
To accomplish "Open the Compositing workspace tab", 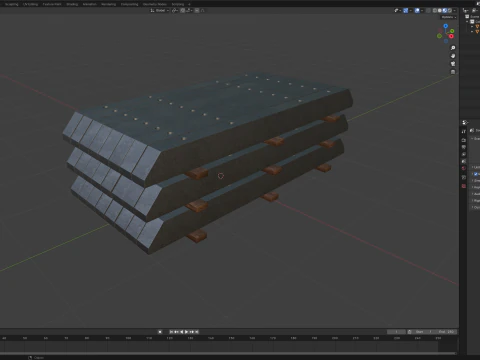I will pos(129,4).
